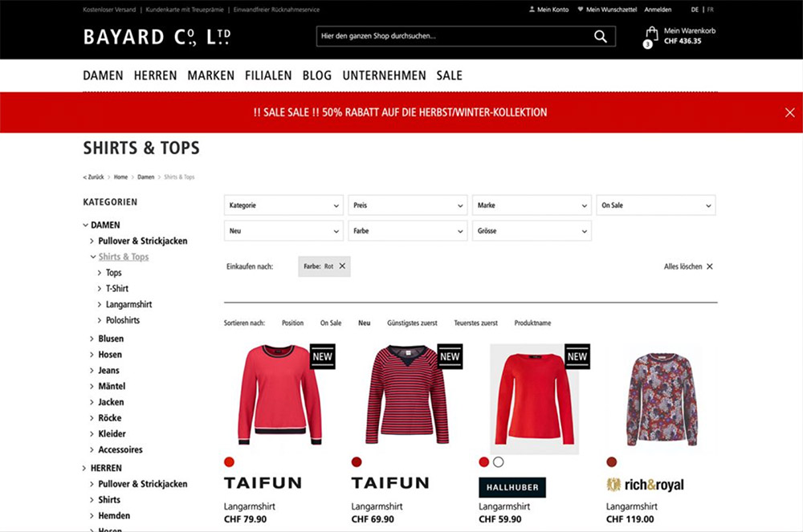
Task: Open the Grösse filter dropdown
Action: (532, 231)
